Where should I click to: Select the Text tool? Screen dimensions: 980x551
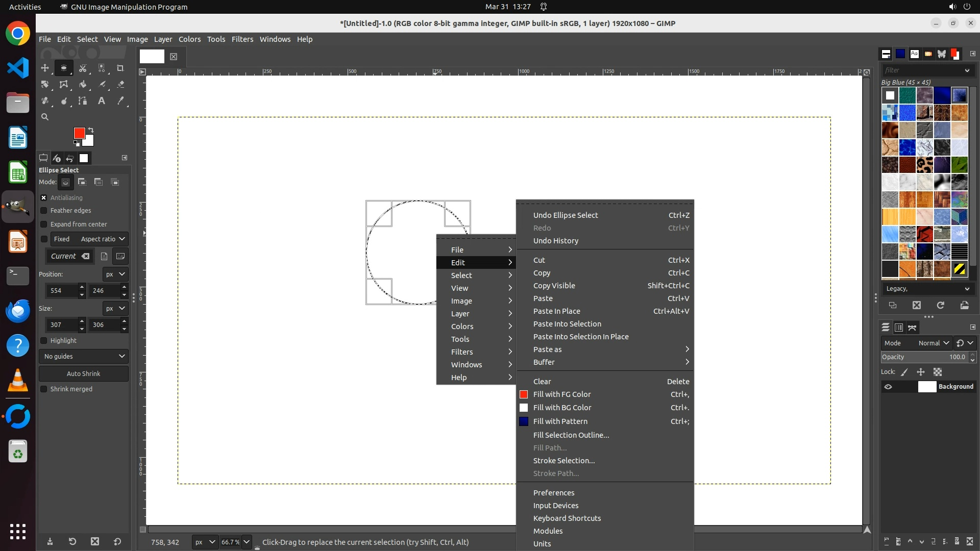coord(102,101)
